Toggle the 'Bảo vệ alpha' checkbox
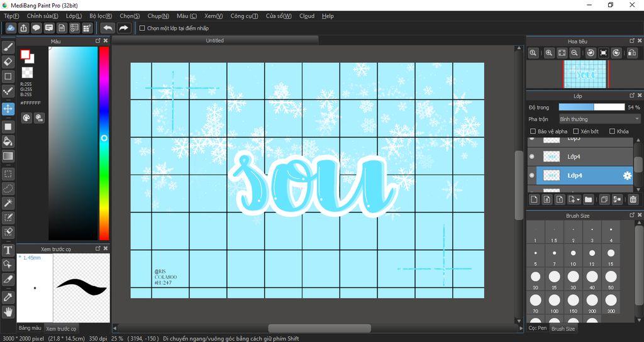 tap(533, 131)
